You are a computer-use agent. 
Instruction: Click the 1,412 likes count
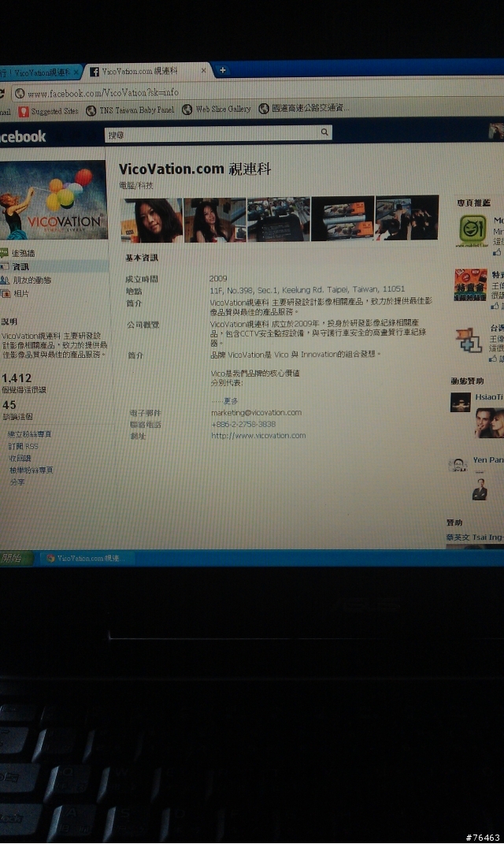point(17,378)
